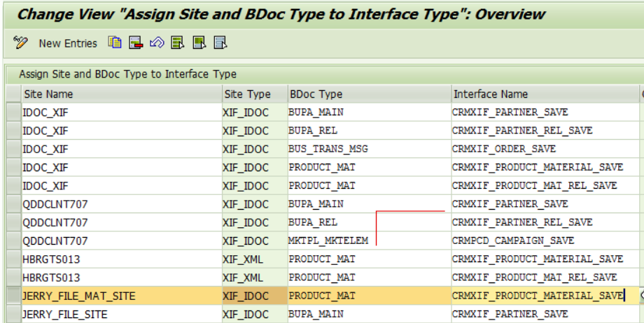Click the Site Name column header
Screen dimensions: 644x323
(x=122, y=94)
